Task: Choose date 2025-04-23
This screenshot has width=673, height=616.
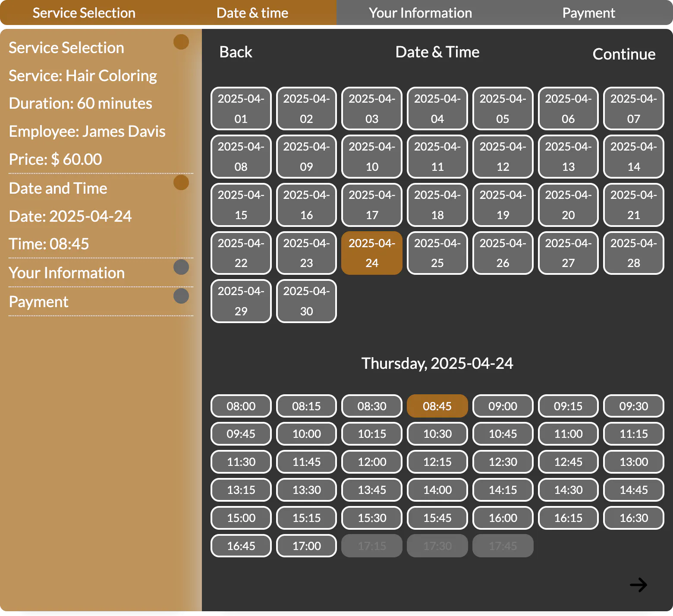Action: click(x=307, y=253)
